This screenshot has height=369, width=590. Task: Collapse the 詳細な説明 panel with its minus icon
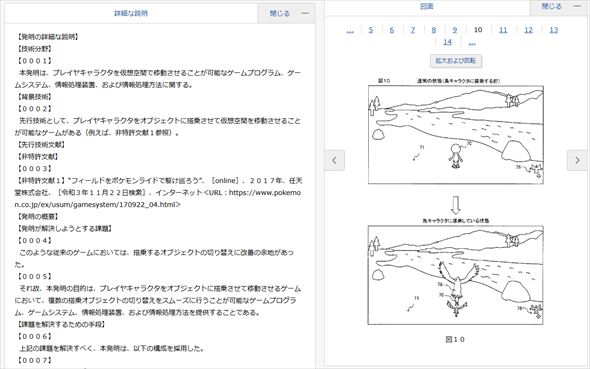(306, 14)
